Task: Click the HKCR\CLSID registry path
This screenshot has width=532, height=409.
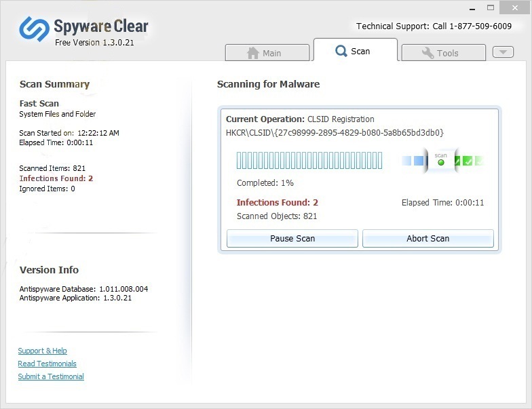Action: click(335, 133)
